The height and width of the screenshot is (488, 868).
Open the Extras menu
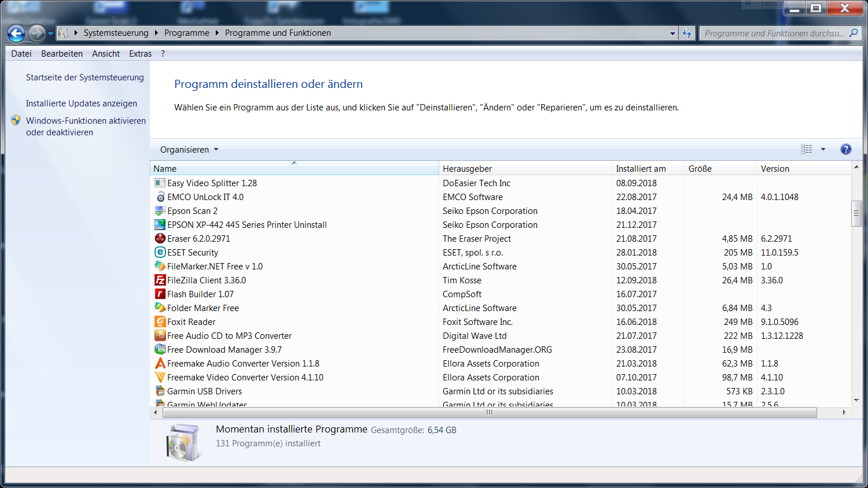[x=141, y=54]
